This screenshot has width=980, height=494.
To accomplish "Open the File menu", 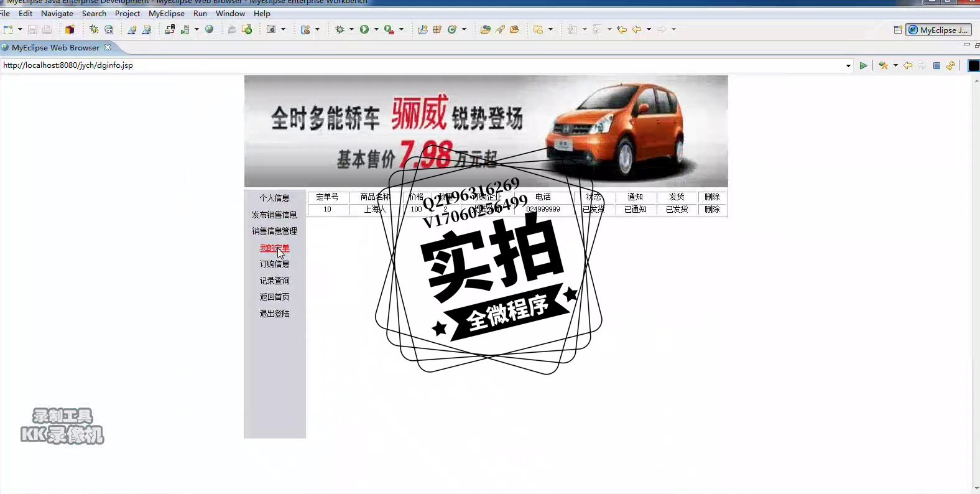I will [x=5, y=13].
